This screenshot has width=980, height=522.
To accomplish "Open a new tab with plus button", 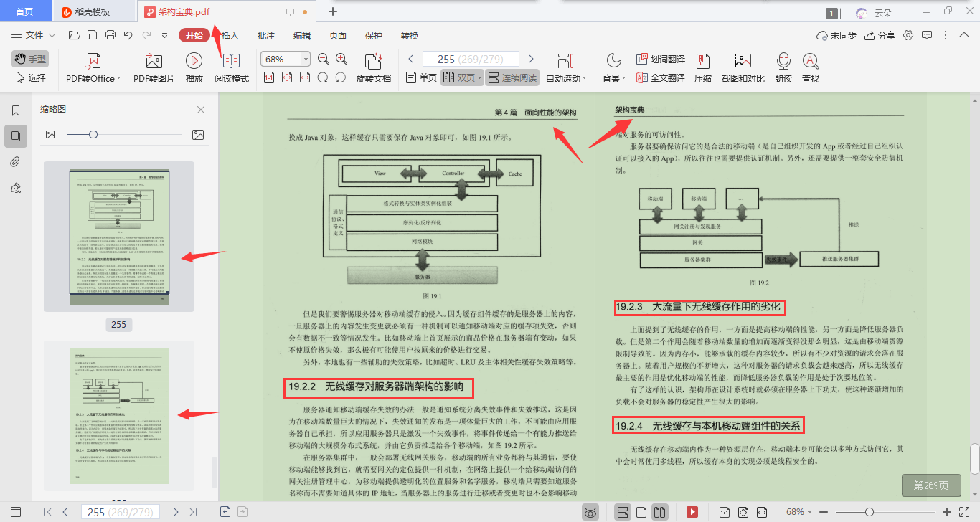I will tap(332, 11).
